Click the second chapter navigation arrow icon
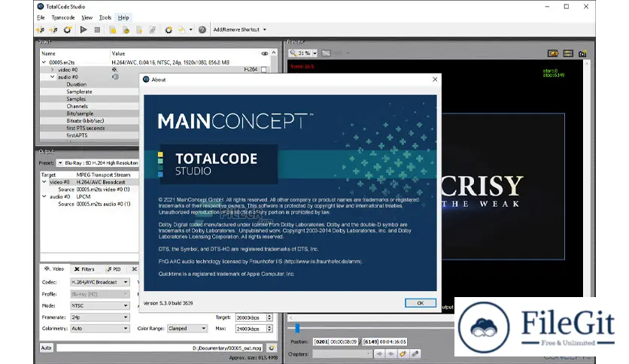 tap(391, 354)
